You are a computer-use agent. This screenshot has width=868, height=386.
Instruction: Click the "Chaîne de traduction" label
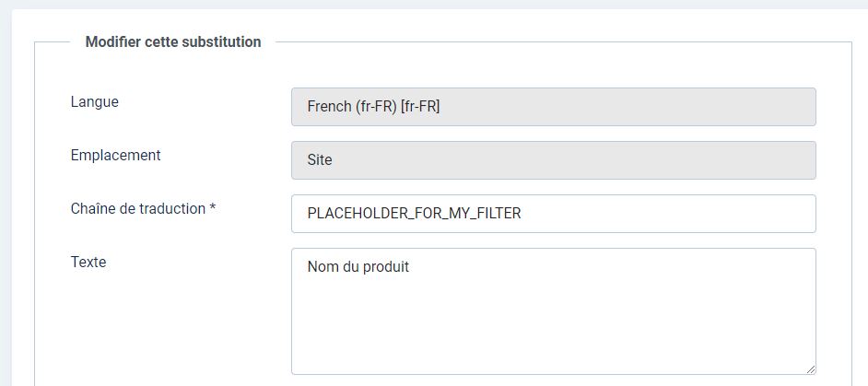[x=137, y=209]
